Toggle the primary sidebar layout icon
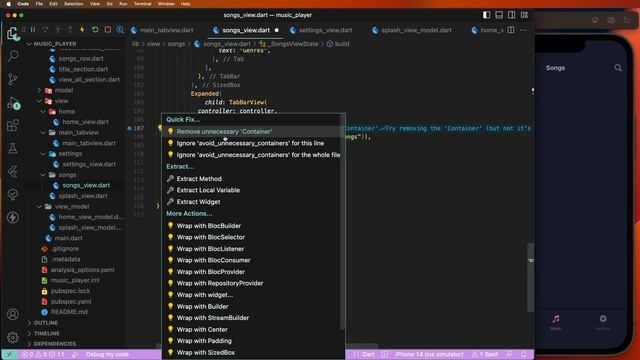 486,15
